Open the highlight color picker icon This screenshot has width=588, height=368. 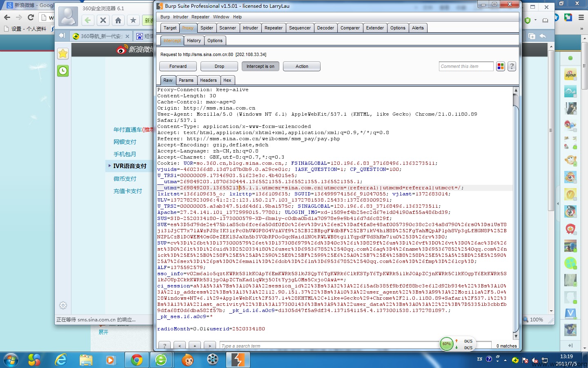point(501,66)
